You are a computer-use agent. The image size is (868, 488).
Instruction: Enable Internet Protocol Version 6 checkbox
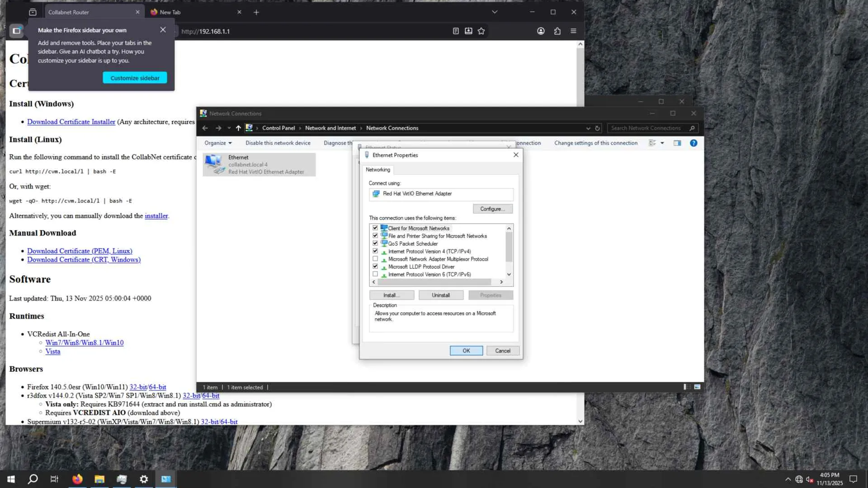coord(375,274)
